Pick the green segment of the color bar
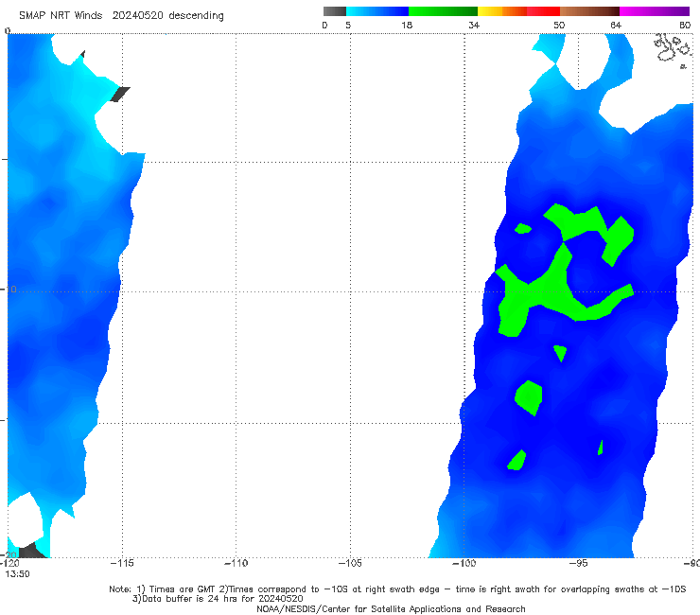Image resolution: width=700 pixels, height=615 pixels. (x=443, y=11)
